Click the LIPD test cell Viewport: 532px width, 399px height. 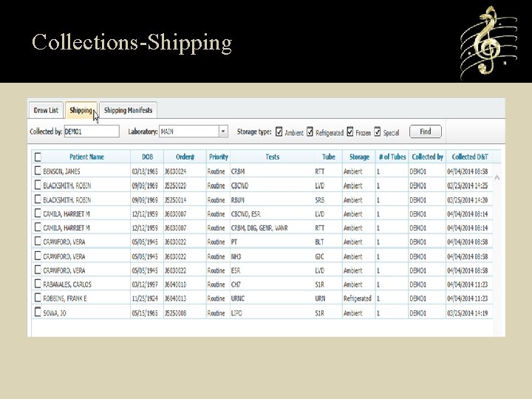pos(236,313)
